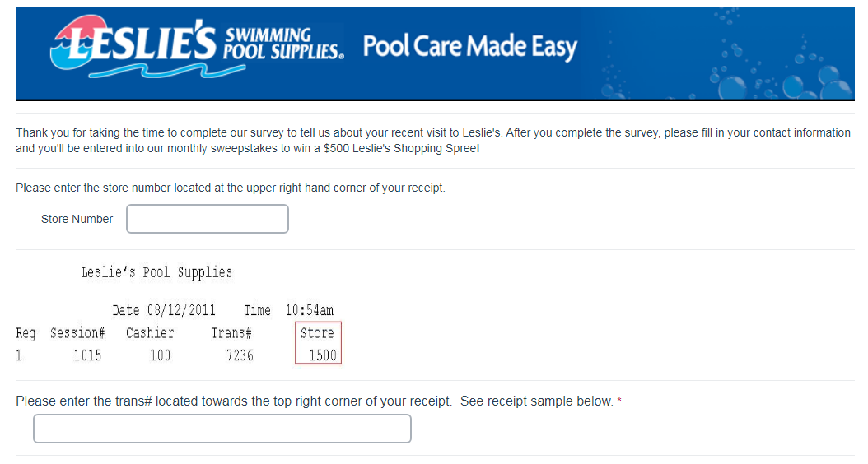Click the Swimming Pool Supplies banner text

tap(282, 44)
